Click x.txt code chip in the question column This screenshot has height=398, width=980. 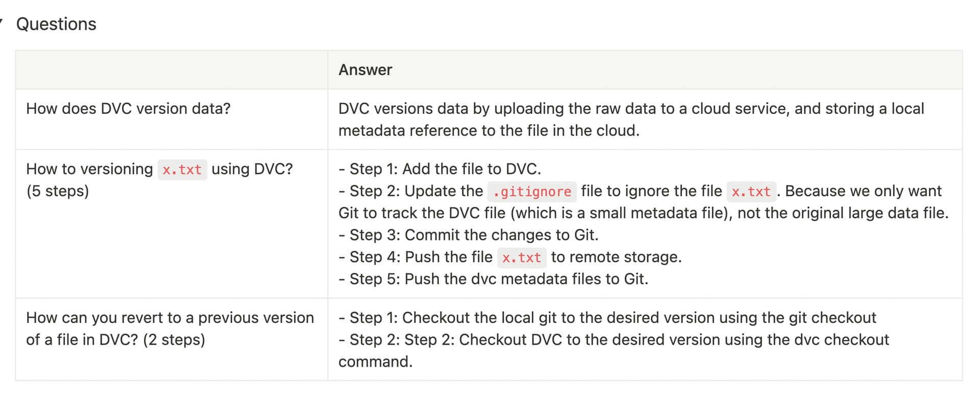[x=182, y=170]
